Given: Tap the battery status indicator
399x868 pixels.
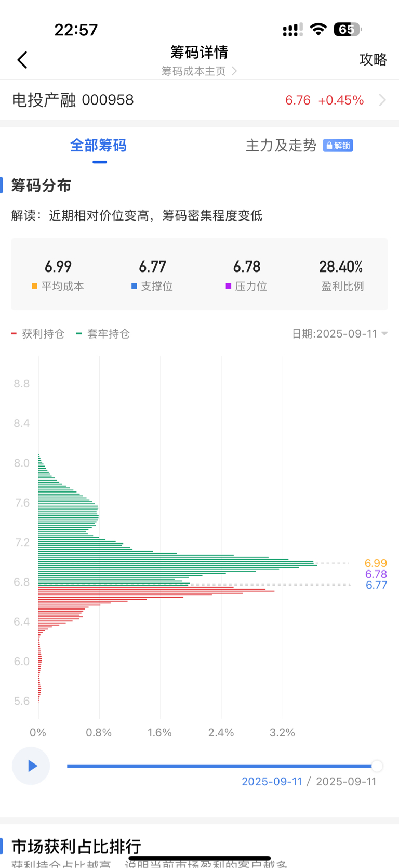Looking at the screenshot, I should point(347,29).
